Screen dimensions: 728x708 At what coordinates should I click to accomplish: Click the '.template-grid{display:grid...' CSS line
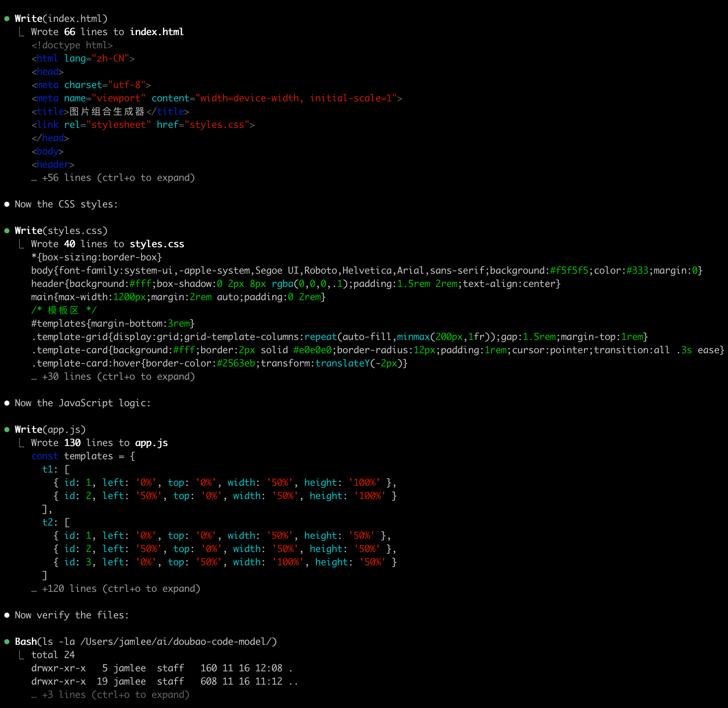pyautogui.click(x=340, y=337)
